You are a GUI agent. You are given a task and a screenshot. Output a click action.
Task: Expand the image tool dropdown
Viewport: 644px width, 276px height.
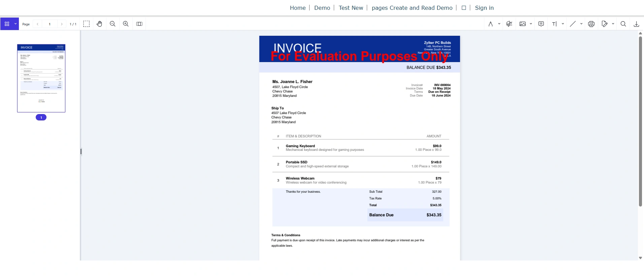pyautogui.click(x=531, y=24)
